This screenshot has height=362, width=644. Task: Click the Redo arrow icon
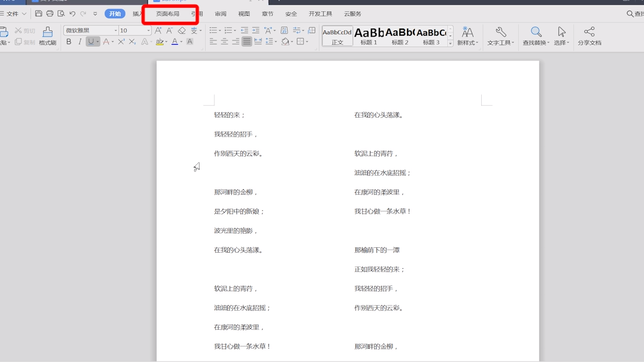(83, 14)
